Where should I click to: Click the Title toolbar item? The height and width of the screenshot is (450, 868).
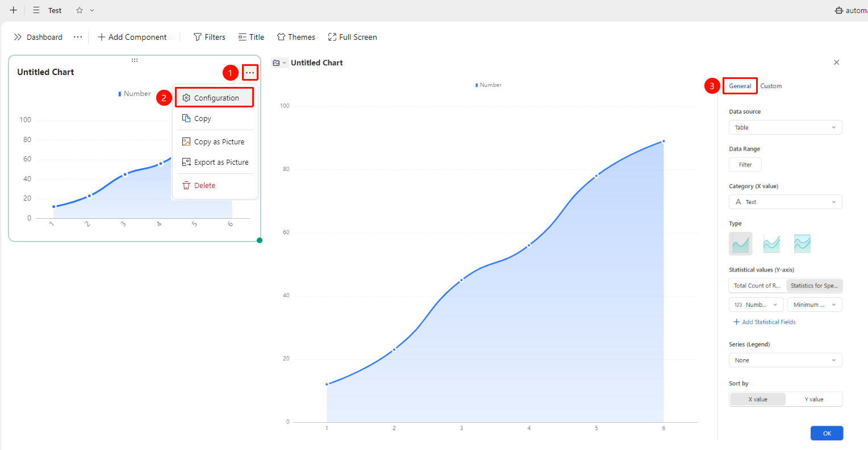pos(251,37)
